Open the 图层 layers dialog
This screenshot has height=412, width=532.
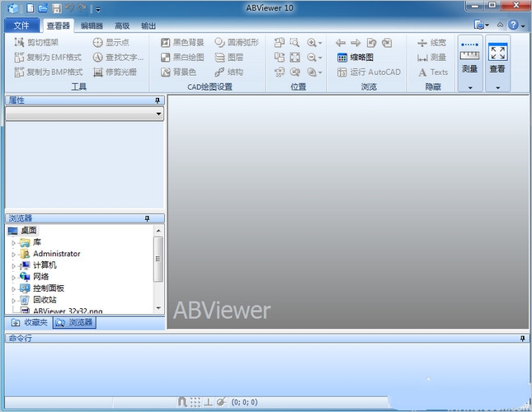[x=229, y=57]
